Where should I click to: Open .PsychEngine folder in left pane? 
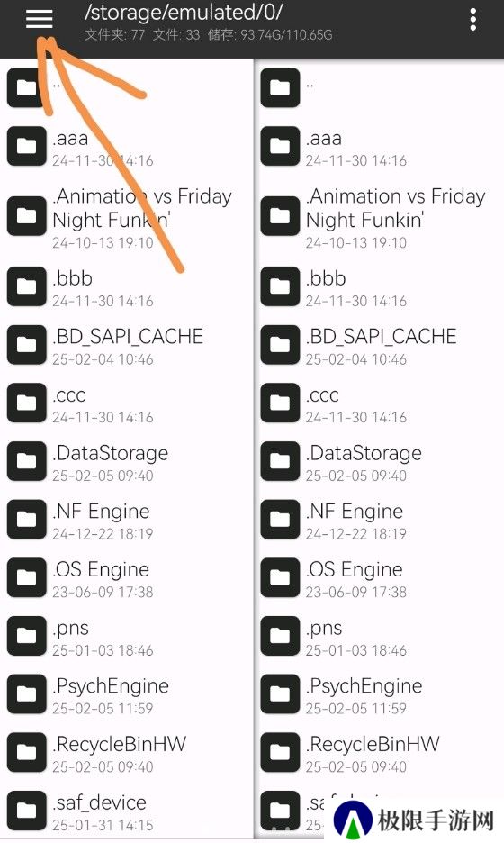[126, 694]
